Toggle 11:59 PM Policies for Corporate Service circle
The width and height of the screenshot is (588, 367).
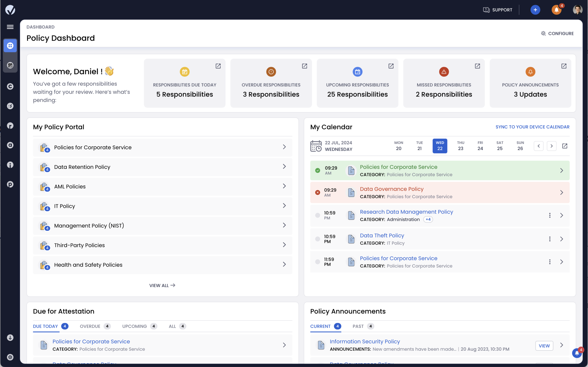(317, 262)
